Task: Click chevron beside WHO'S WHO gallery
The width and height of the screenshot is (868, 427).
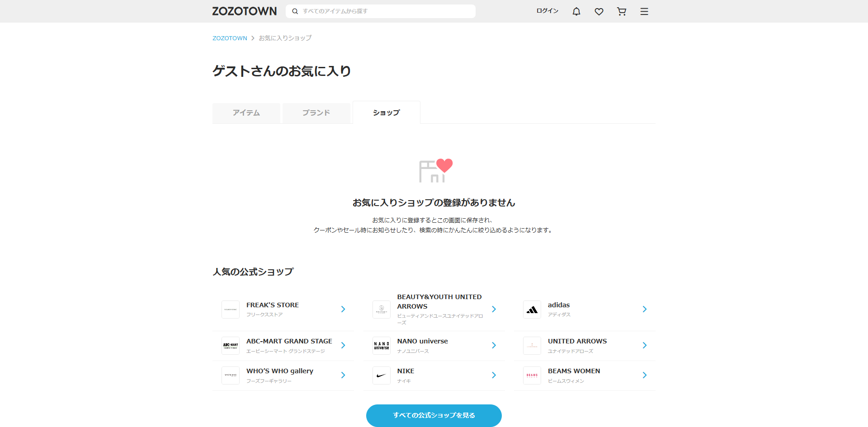Action: tap(343, 375)
